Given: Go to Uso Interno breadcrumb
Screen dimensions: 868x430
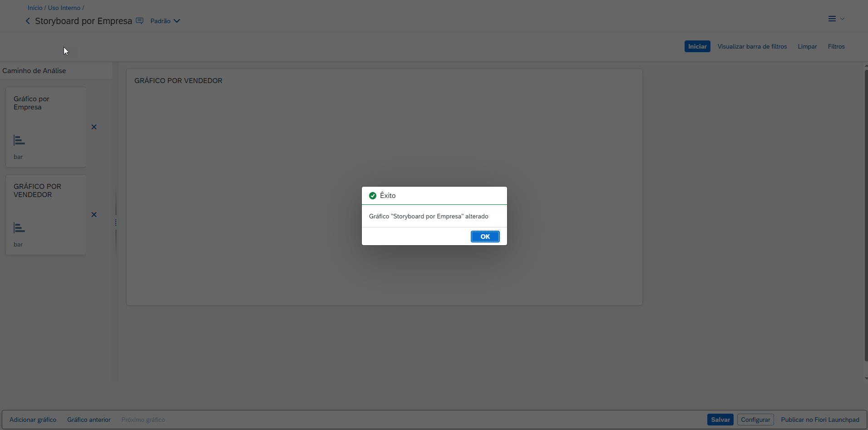Looking at the screenshot, I should pyautogui.click(x=64, y=8).
